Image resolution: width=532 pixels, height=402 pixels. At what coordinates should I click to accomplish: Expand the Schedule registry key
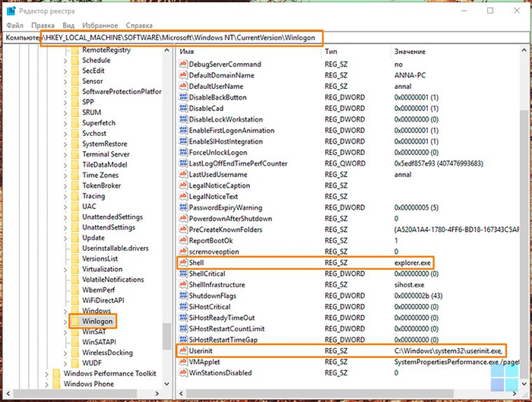[65, 61]
